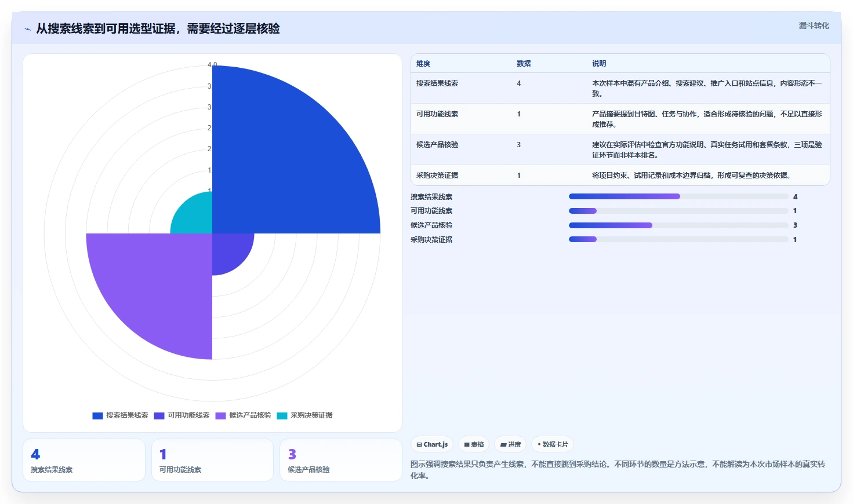Open the data card showing 1 可用功能线索

pyautogui.click(x=212, y=460)
